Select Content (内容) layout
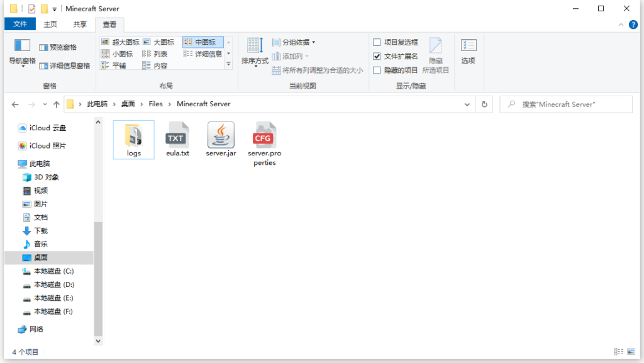The width and height of the screenshot is (644, 363). 155,65
